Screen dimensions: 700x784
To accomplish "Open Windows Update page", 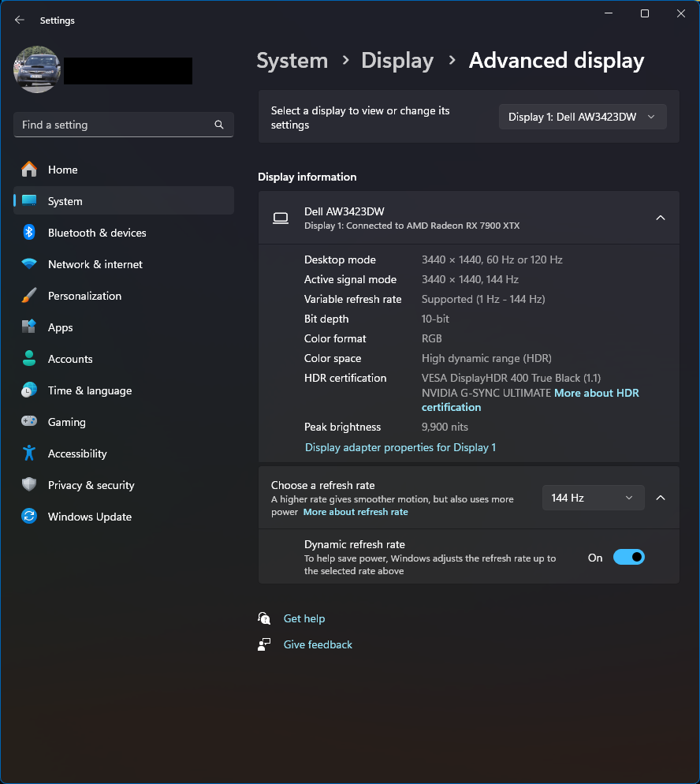I will coord(124,516).
